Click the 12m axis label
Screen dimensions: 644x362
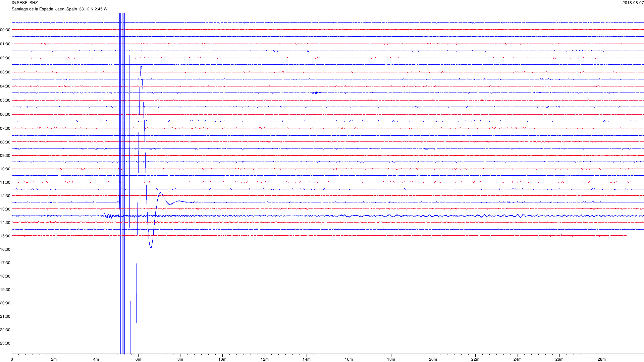click(265, 359)
